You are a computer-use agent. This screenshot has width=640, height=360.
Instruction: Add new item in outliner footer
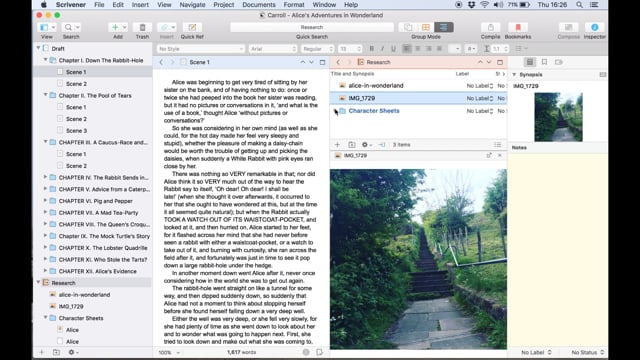coord(337,144)
